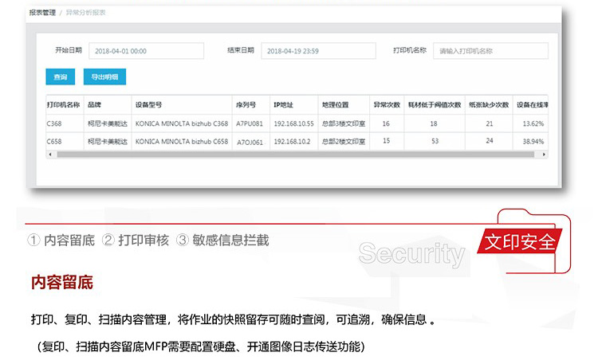This screenshot has width=598, height=364.
Task: Click the 导出明细 export button
Action: 104,77
